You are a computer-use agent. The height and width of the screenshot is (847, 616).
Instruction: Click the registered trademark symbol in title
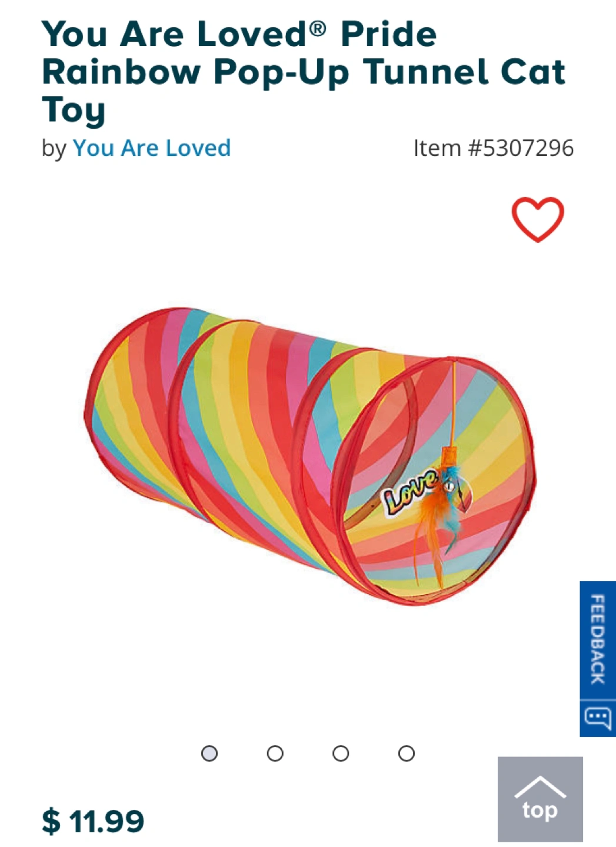coord(318,27)
